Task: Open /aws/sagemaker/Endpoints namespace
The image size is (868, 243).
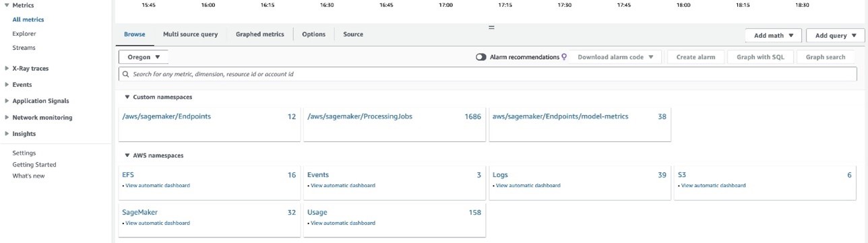Action: [x=166, y=116]
